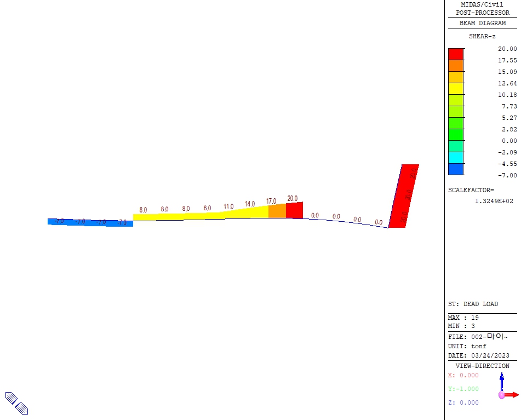Click the legend value -2.09
This screenshot has height=420, width=521.
pos(507,152)
